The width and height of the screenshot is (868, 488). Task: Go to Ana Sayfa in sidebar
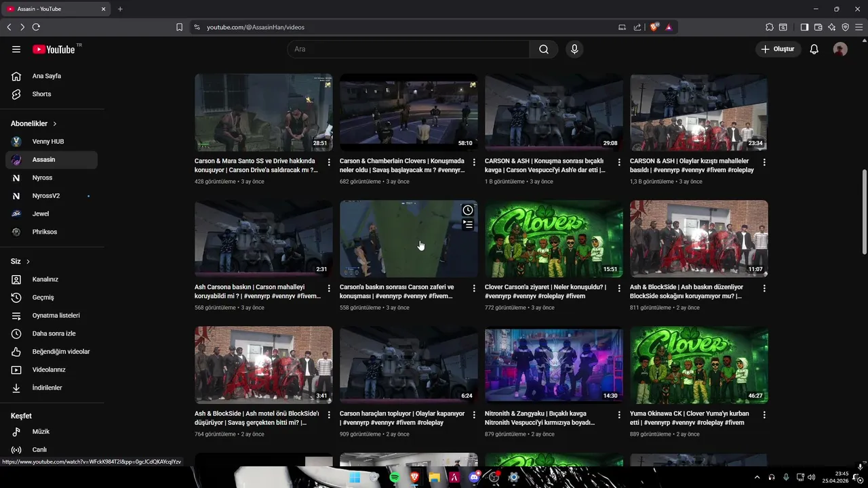[52, 76]
